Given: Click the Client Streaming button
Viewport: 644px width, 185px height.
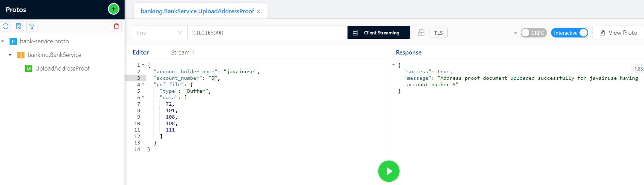Looking at the screenshot, I should (379, 33).
